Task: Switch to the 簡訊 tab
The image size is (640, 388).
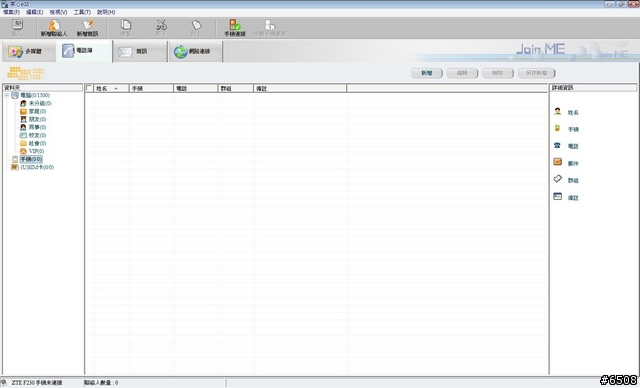Action: click(140, 51)
